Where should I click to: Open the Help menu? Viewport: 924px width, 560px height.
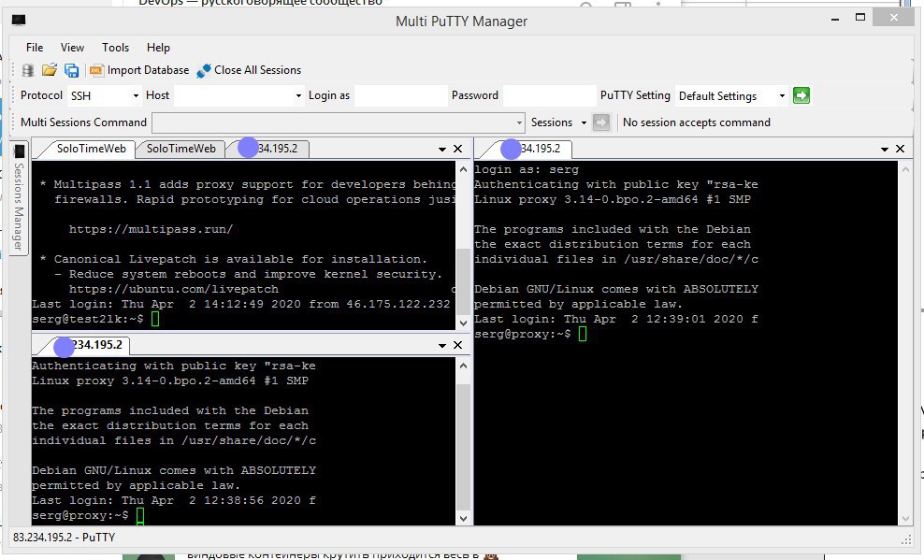[x=158, y=48]
